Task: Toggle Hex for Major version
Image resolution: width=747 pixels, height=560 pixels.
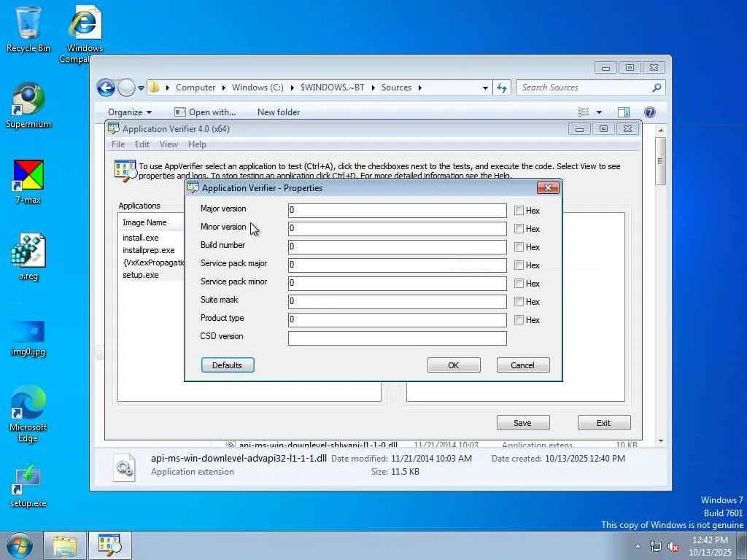Action: [x=519, y=211]
